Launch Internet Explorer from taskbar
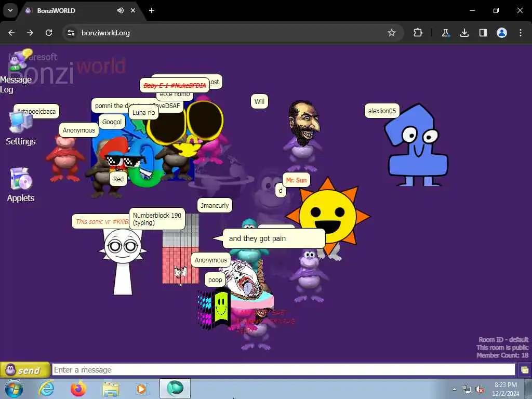Viewport: 532px width, 399px height. coord(46,389)
